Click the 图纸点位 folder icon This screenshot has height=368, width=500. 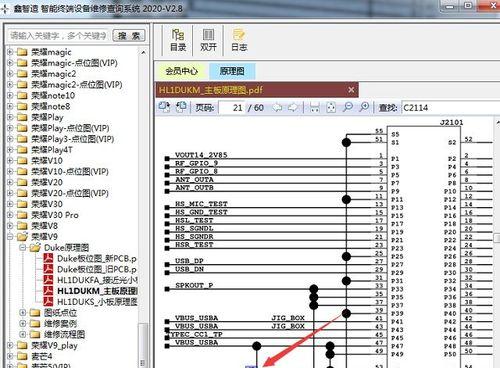tap(35, 313)
